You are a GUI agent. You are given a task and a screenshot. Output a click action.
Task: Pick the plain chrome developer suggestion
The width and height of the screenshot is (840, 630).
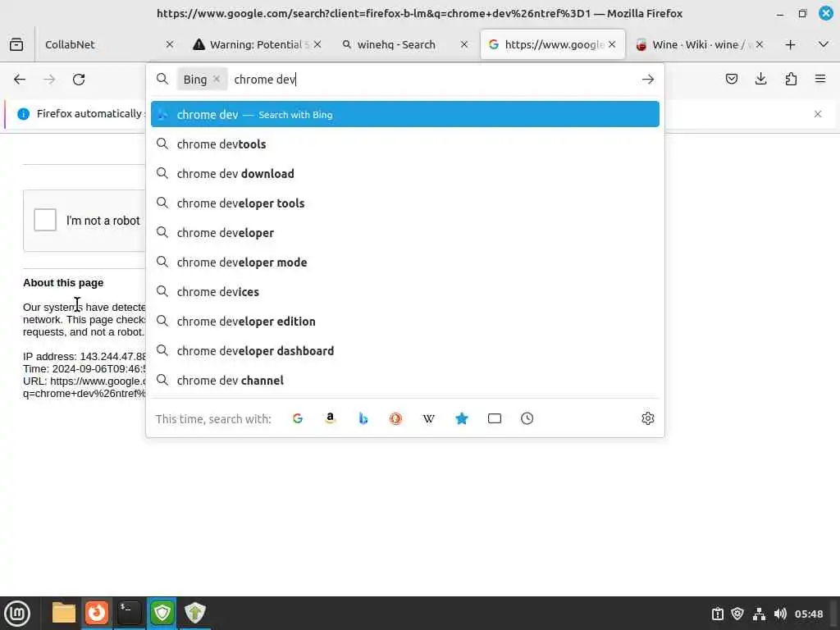(405, 232)
